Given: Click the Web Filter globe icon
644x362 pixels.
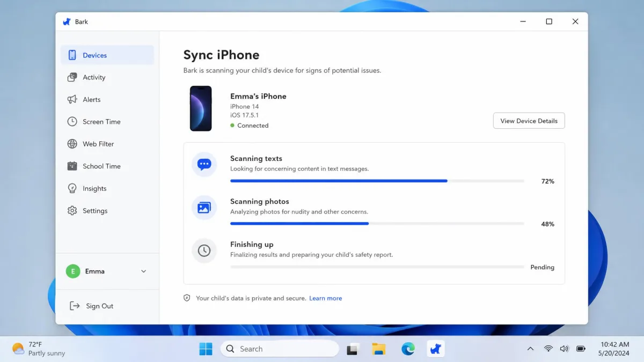Looking at the screenshot, I should [72, 144].
